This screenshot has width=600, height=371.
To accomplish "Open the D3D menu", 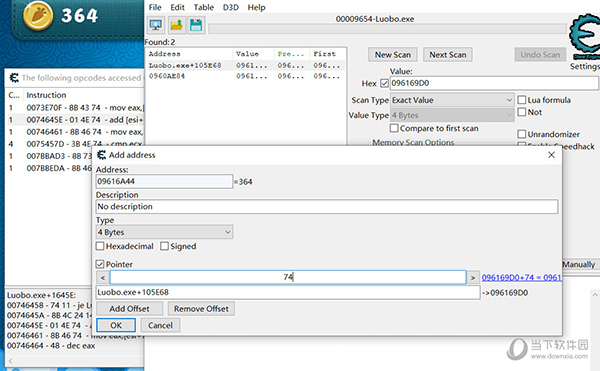I will click(x=231, y=7).
